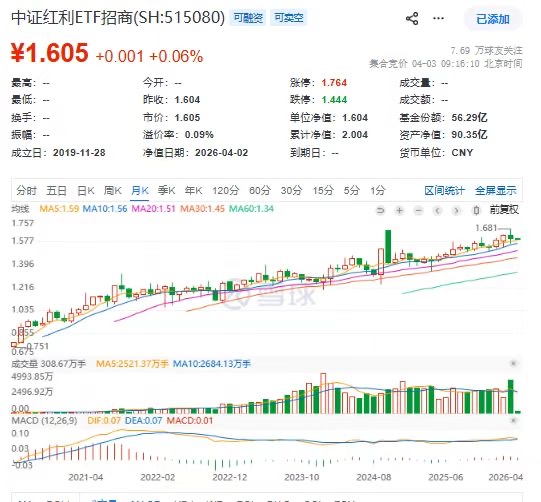Click the 基金份额 value 56.29亿
The width and height of the screenshot is (541, 502).
469,118
